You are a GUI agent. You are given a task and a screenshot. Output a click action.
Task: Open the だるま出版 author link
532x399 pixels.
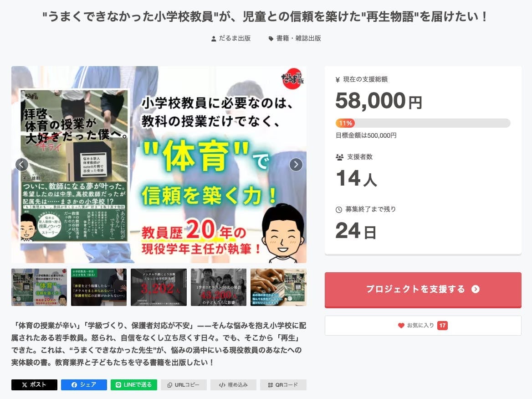coord(231,38)
